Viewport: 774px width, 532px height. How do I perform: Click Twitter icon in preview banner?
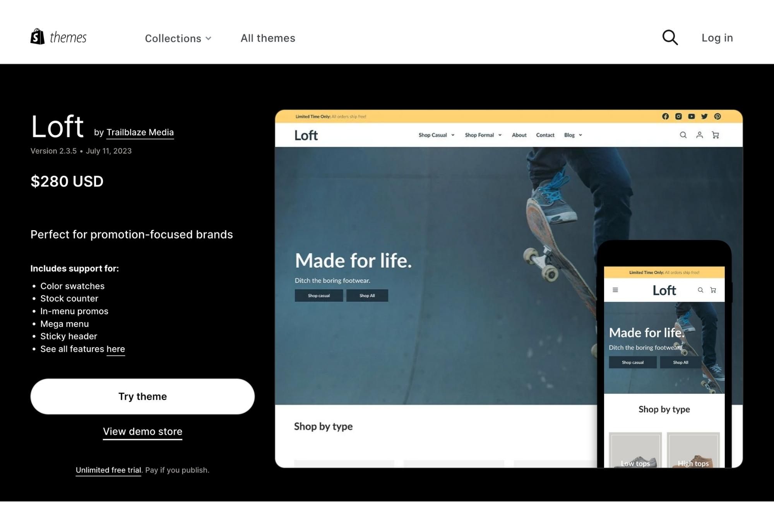(x=704, y=116)
